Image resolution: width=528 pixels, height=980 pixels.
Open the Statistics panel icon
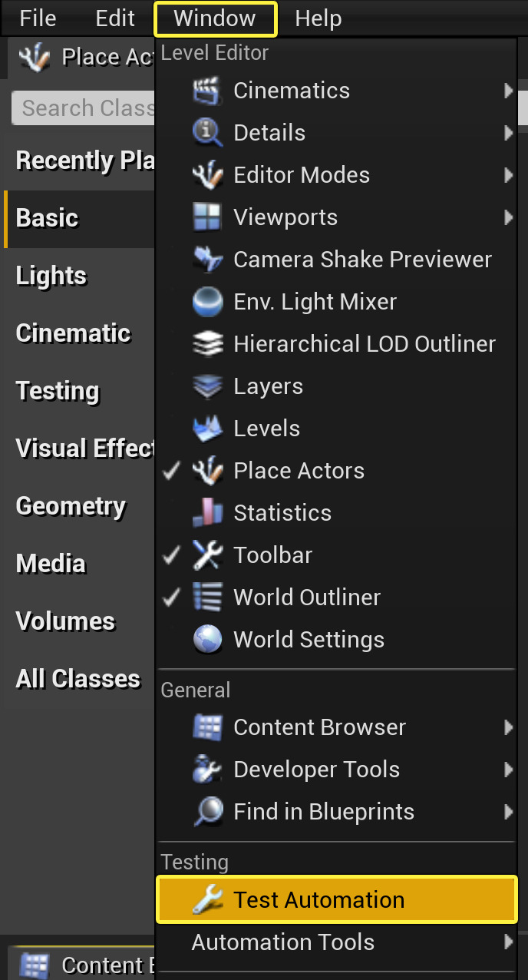point(207,512)
